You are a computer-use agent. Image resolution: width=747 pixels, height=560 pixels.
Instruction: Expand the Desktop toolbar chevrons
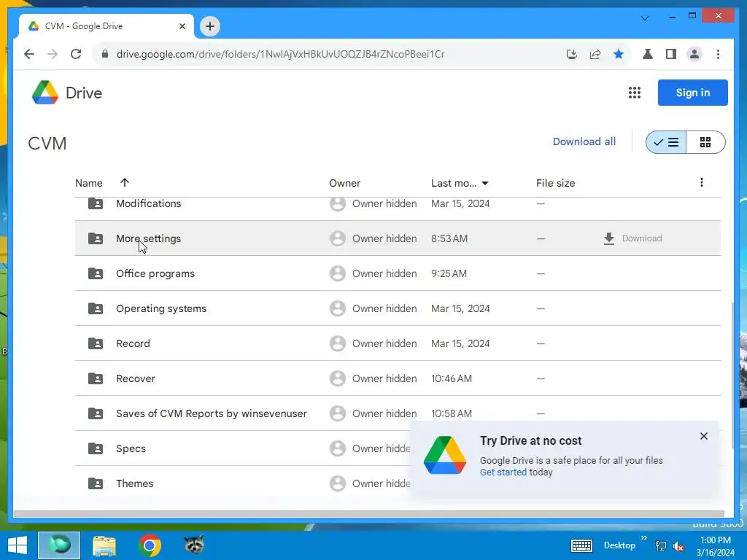pos(644,538)
